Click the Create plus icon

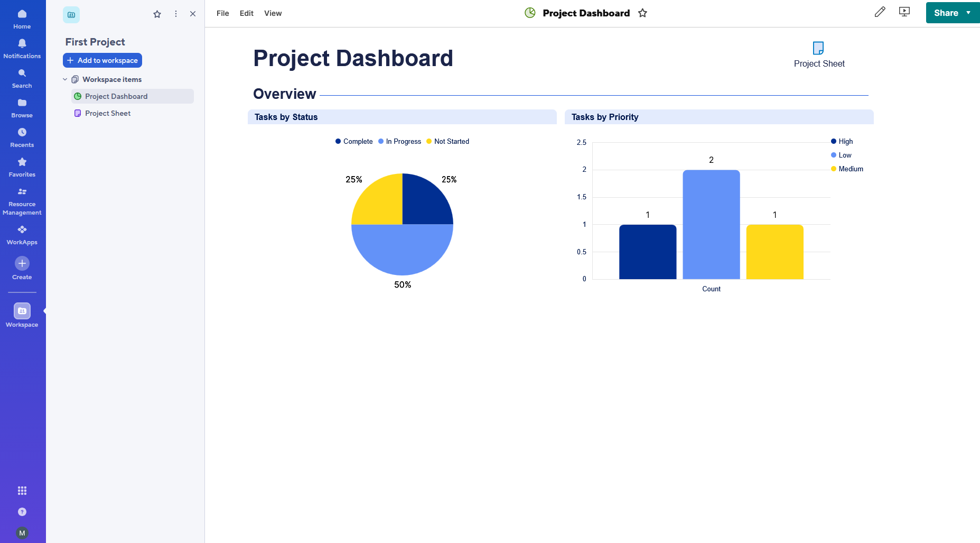(22, 263)
